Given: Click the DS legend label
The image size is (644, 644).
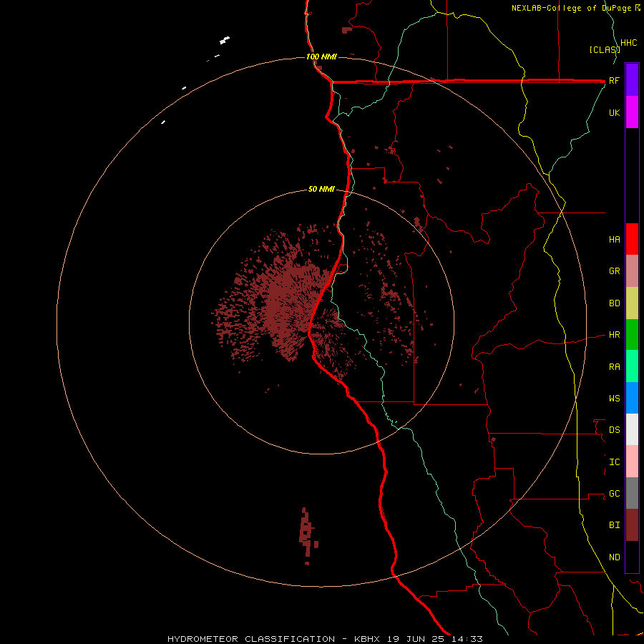Looking at the screenshot, I should (614, 430).
